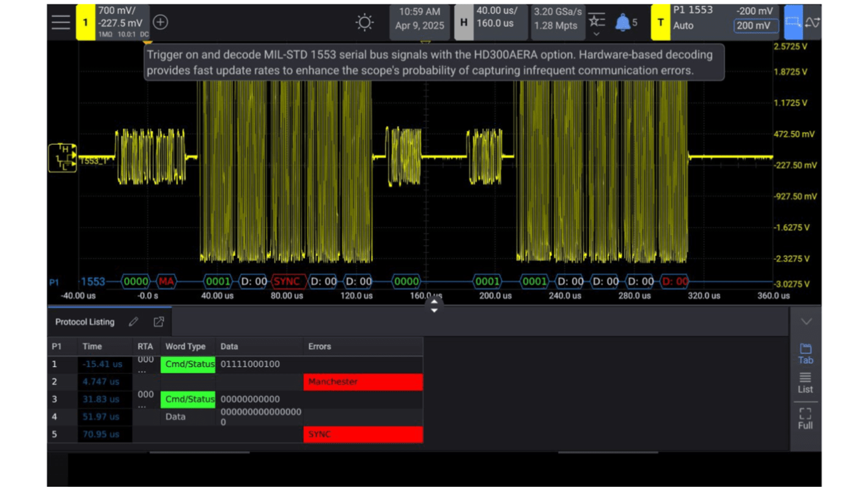Select time value 51.97 us
The height and width of the screenshot is (488, 868).
point(101,416)
